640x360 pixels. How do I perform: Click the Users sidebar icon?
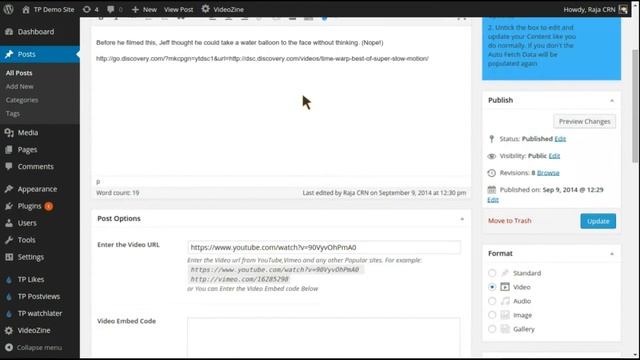coord(9,223)
